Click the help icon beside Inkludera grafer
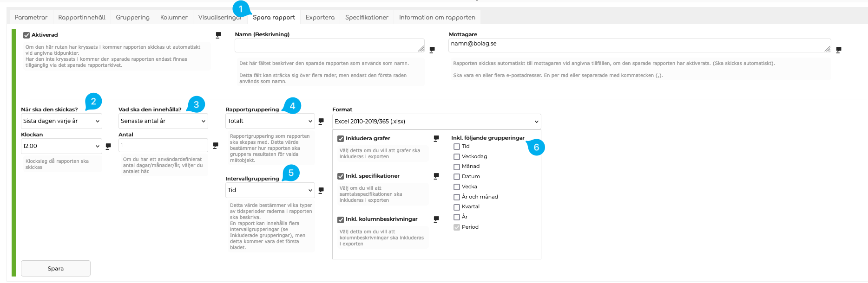 (x=436, y=138)
